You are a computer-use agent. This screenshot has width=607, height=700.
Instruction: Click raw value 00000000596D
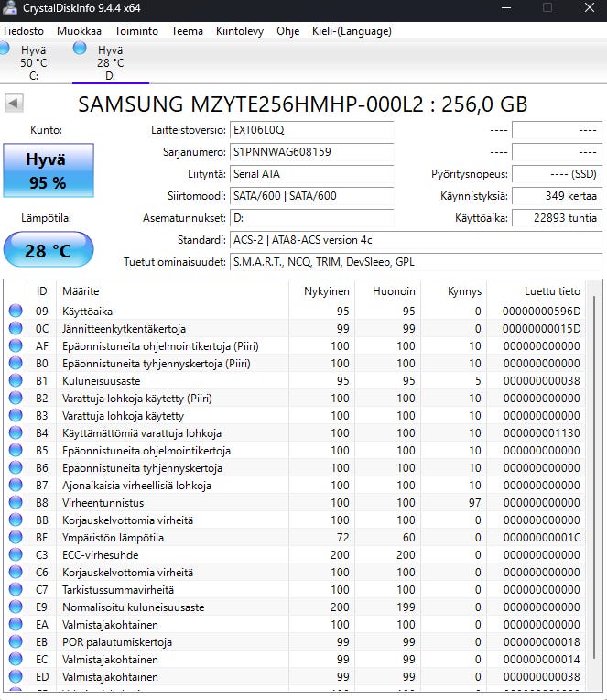541,312
